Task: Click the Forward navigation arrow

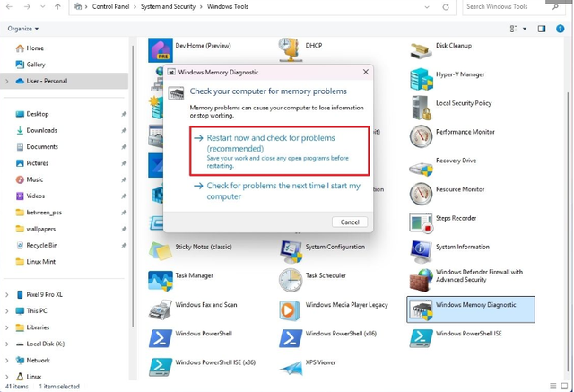Action: coord(27,6)
